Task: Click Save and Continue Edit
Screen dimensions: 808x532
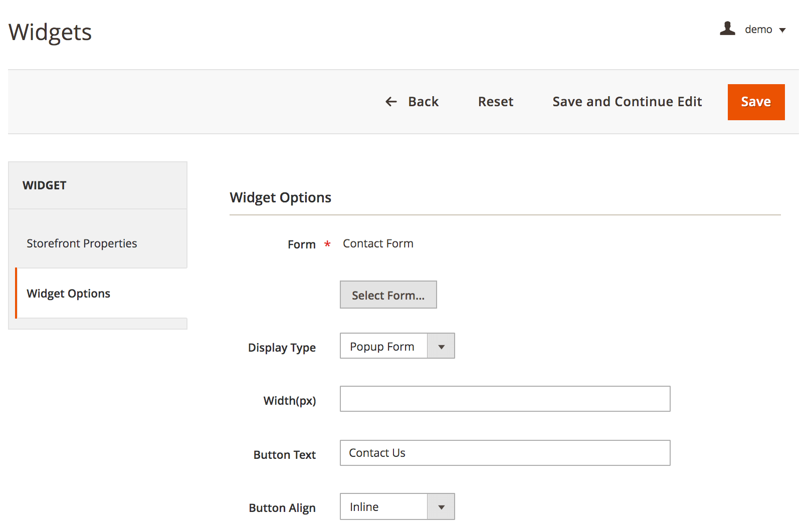Action: (x=627, y=102)
